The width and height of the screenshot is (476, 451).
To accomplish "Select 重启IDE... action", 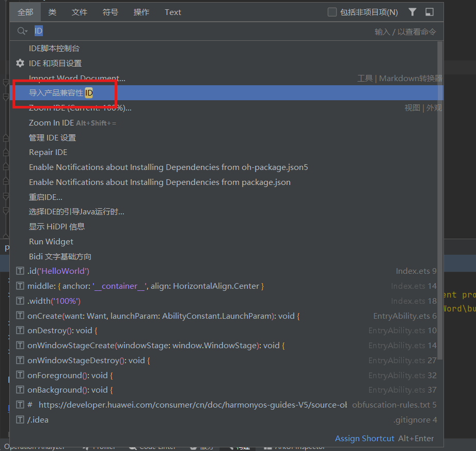I will (45, 197).
